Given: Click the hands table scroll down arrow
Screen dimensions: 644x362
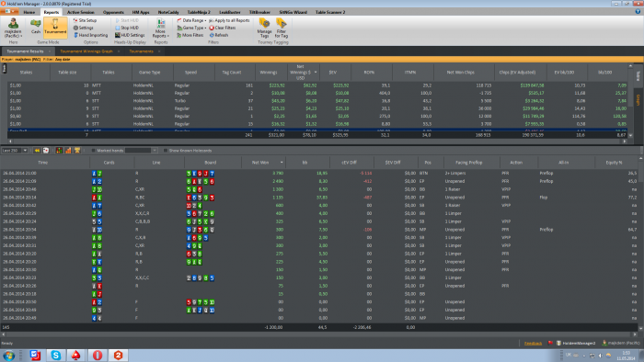Looking at the screenshot, I should point(640,328).
